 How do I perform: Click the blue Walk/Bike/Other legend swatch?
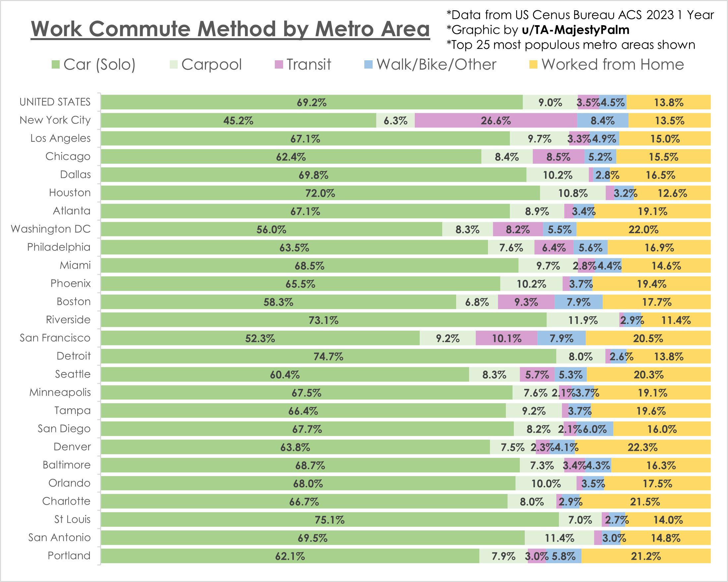coord(368,65)
